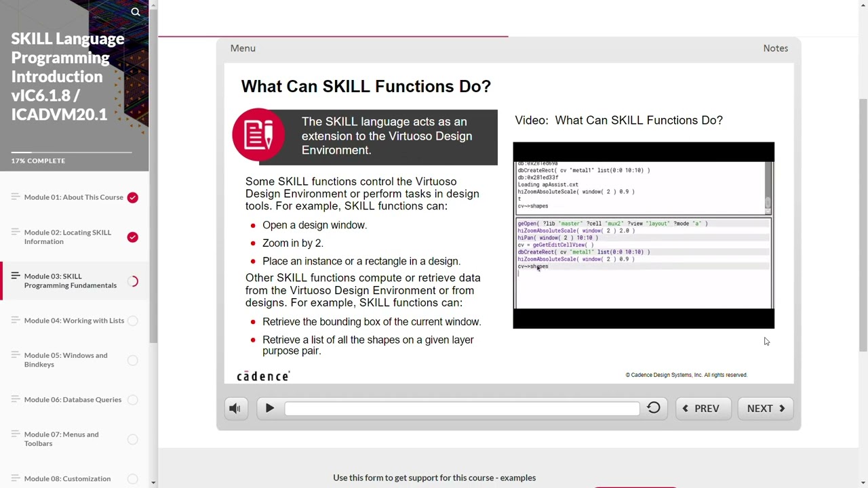Open Module 07: Menus and Toolbars
The image size is (868, 488).
[x=61, y=439]
